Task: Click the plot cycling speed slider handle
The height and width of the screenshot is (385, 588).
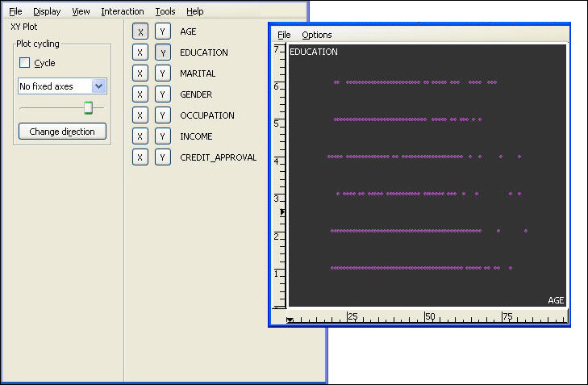Action: [88, 107]
